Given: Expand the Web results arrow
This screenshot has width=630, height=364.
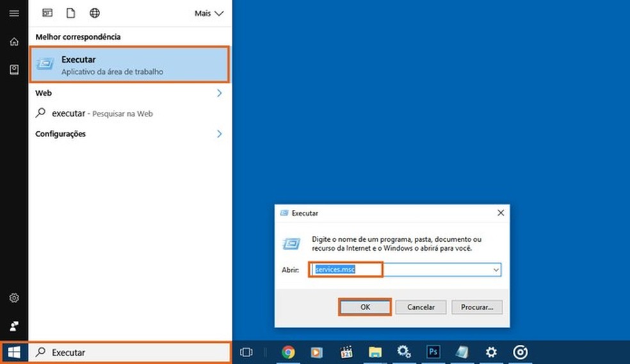Looking at the screenshot, I should click(x=220, y=93).
